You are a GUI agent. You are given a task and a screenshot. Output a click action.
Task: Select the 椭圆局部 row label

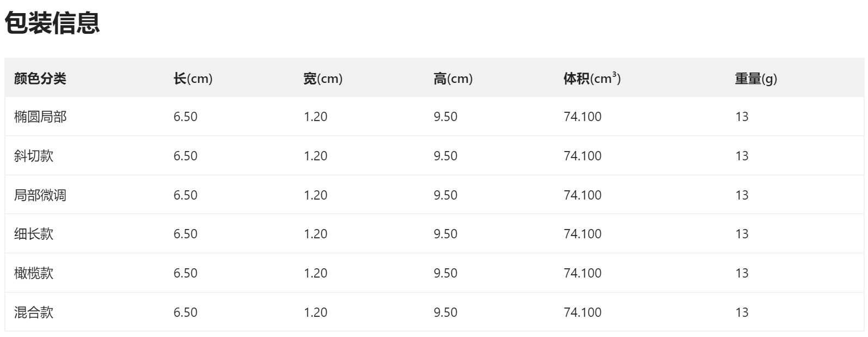[40, 117]
